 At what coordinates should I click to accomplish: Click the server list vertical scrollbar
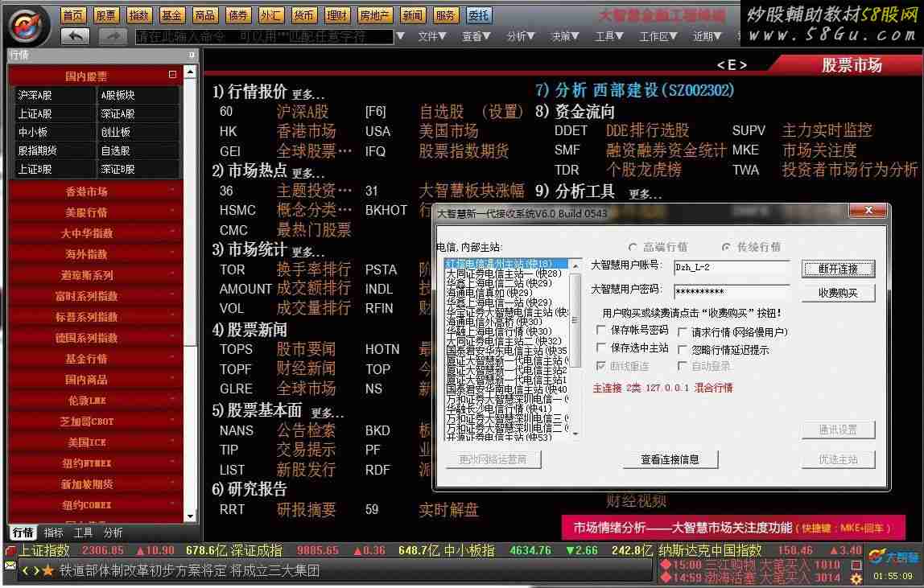coord(575,347)
